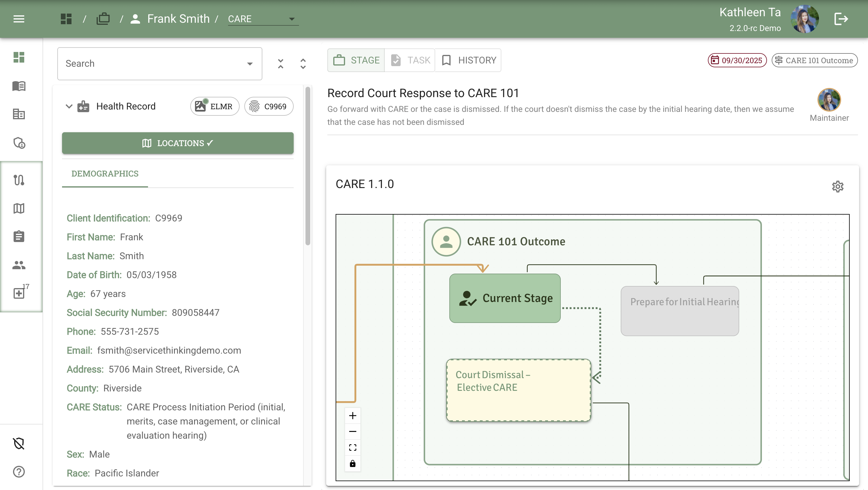Screen dimensions: 868x490
Task: Select the DEMOGRAPHICS tab
Action: click(105, 174)
